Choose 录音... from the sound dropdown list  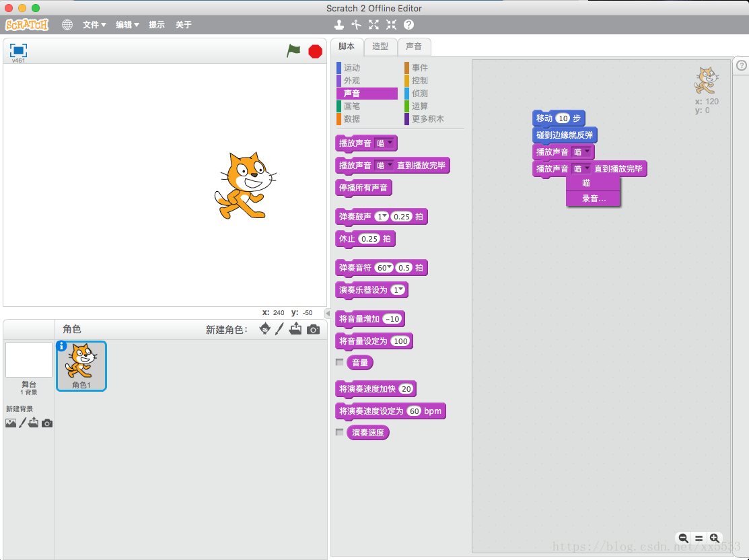(593, 199)
